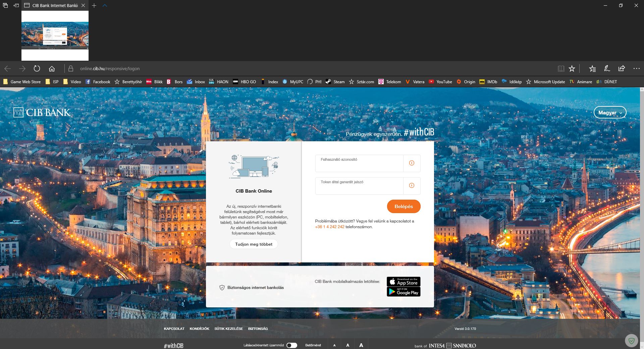Expand the Magyar language dropdown
The width and height of the screenshot is (644, 349).
point(610,113)
